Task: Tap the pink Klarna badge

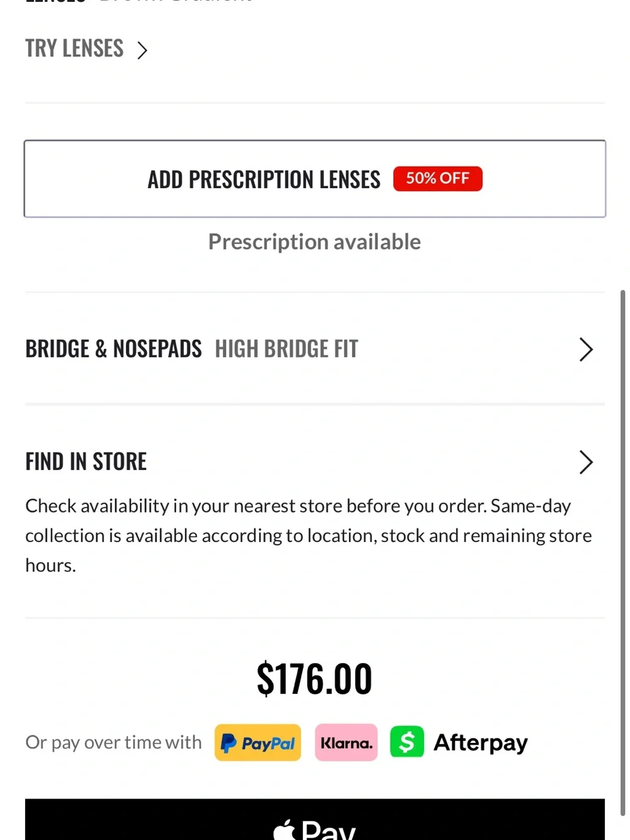Action: pyautogui.click(x=346, y=742)
